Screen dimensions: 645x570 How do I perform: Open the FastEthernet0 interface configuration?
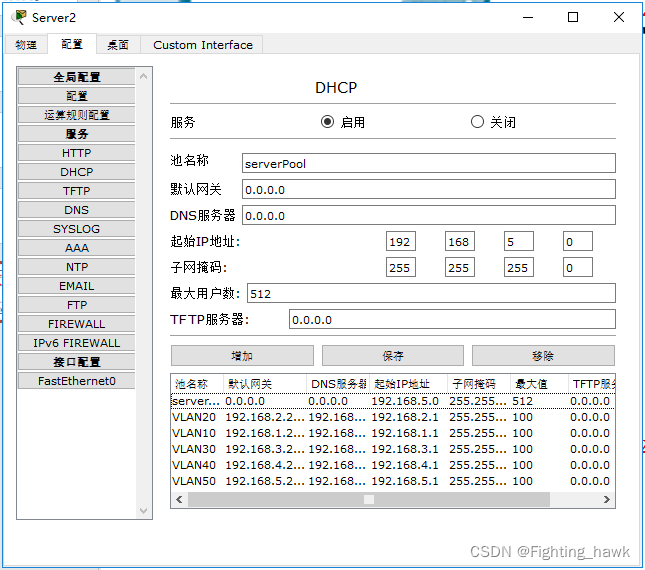pyautogui.click(x=76, y=381)
